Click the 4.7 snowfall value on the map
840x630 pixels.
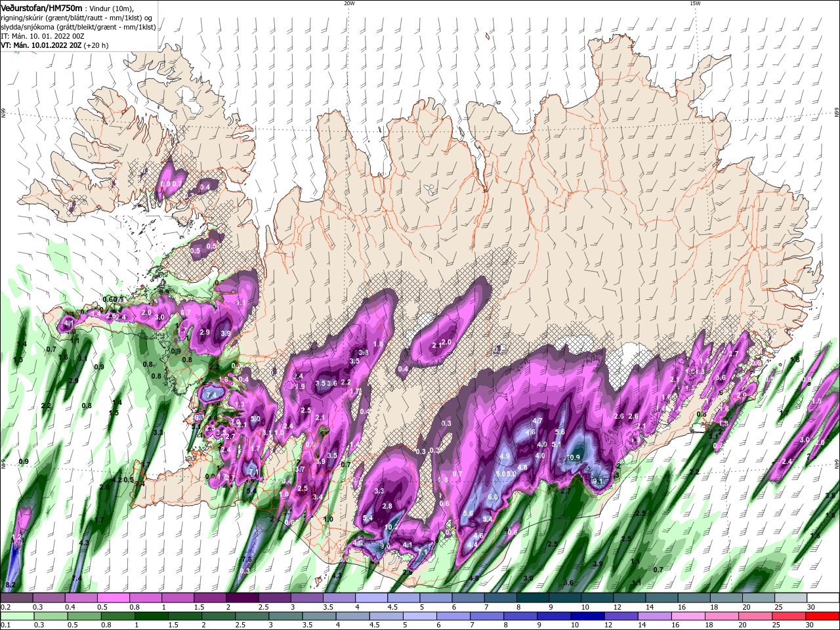(537, 421)
